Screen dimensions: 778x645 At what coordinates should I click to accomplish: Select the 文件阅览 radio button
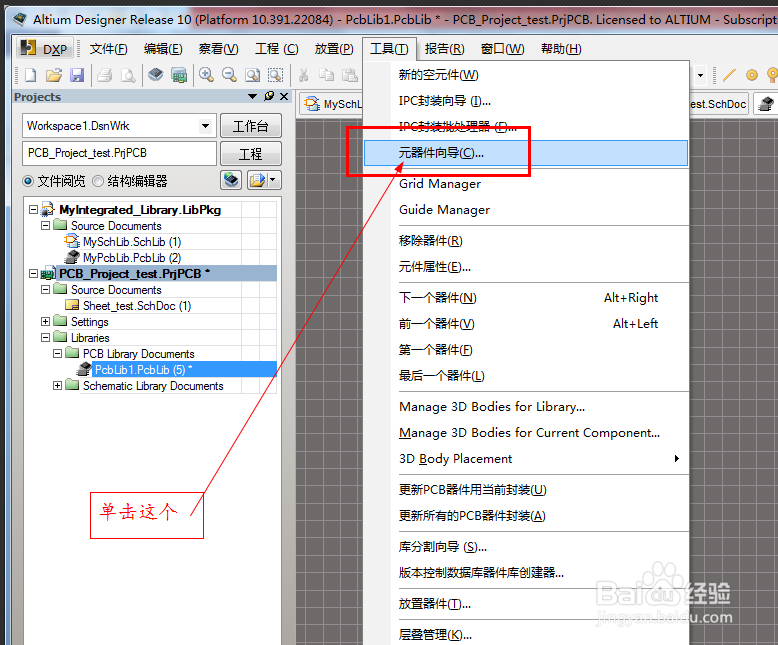click(x=28, y=181)
